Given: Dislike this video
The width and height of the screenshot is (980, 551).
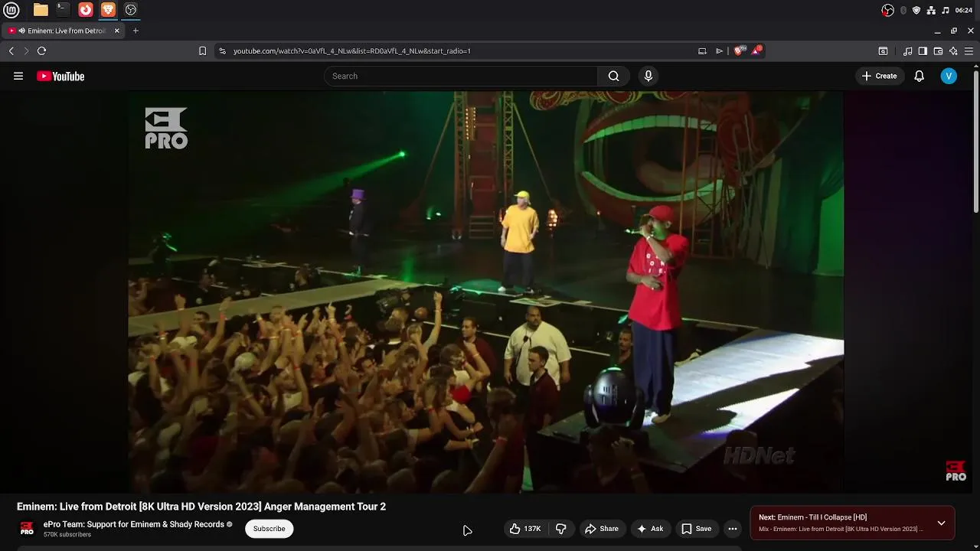Looking at the screenshot, I should pyautogui.click(x=560, y=529).
